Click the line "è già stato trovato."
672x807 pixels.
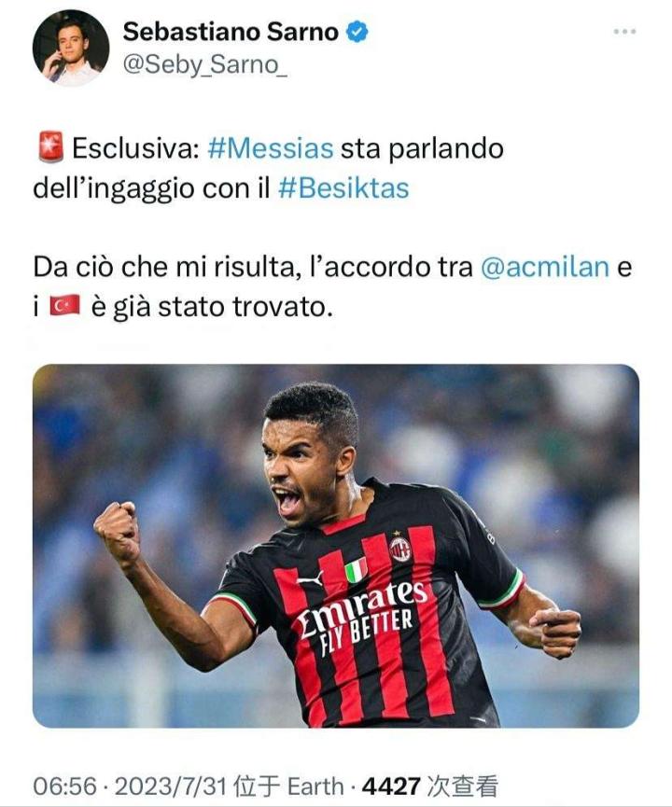pos(212,307)
